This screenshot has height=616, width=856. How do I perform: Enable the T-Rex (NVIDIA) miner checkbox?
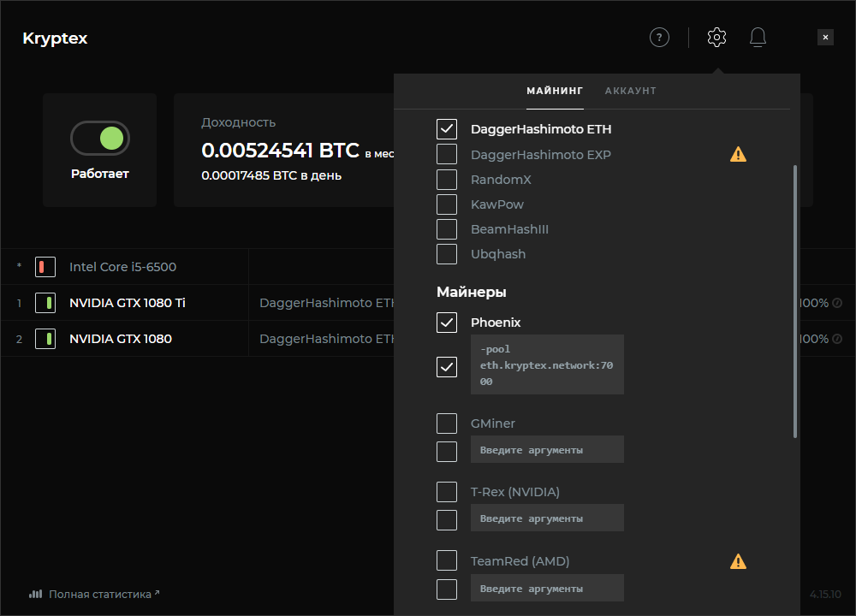[x=447, y=492]
